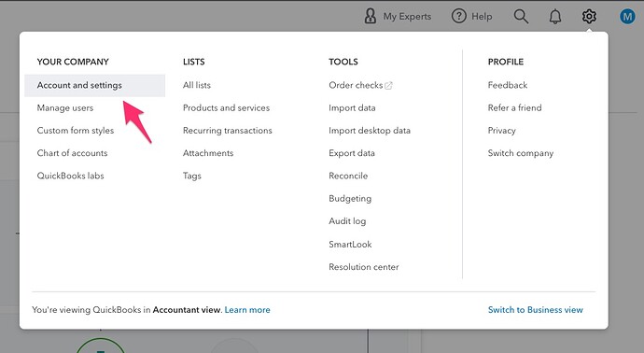The width and height of the screenshot is (644, 353).
Task: Open the blue M profile avatar
Action: coord(627,17)
